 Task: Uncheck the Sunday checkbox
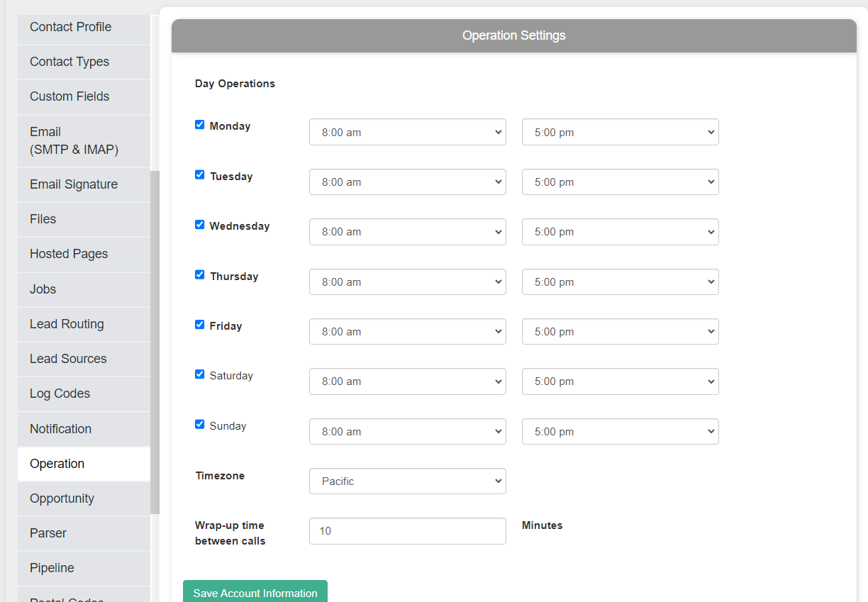click(x=200, y=424)
